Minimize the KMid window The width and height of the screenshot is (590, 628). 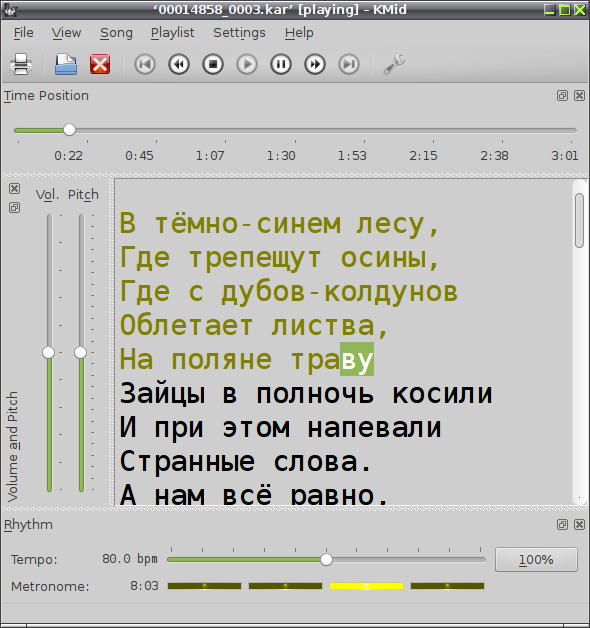pyautogui.click(x=550, y=10)
